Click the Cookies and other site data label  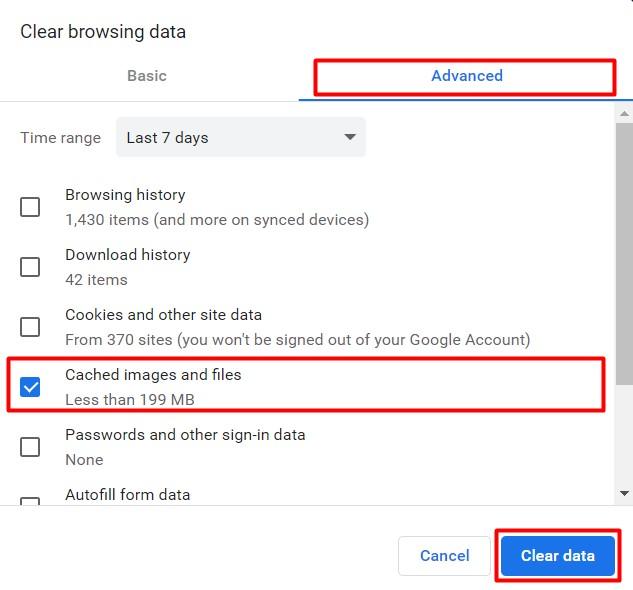163,315
